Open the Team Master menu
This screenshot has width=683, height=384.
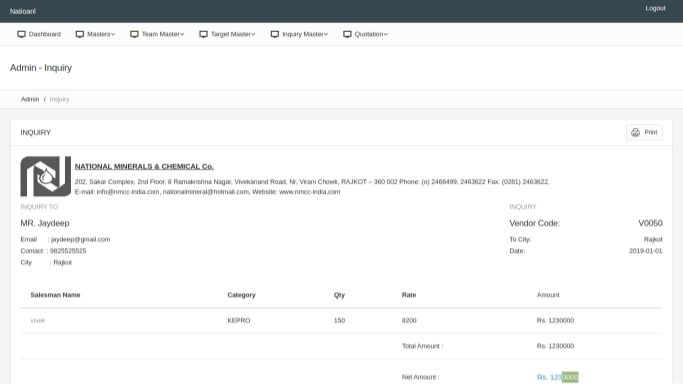(157, 34)
